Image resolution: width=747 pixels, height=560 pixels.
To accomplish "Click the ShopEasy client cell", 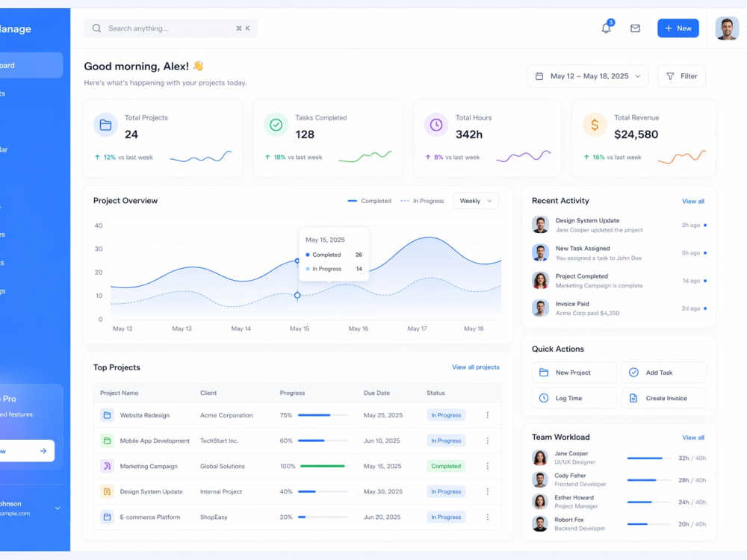I will coord(214,517).
